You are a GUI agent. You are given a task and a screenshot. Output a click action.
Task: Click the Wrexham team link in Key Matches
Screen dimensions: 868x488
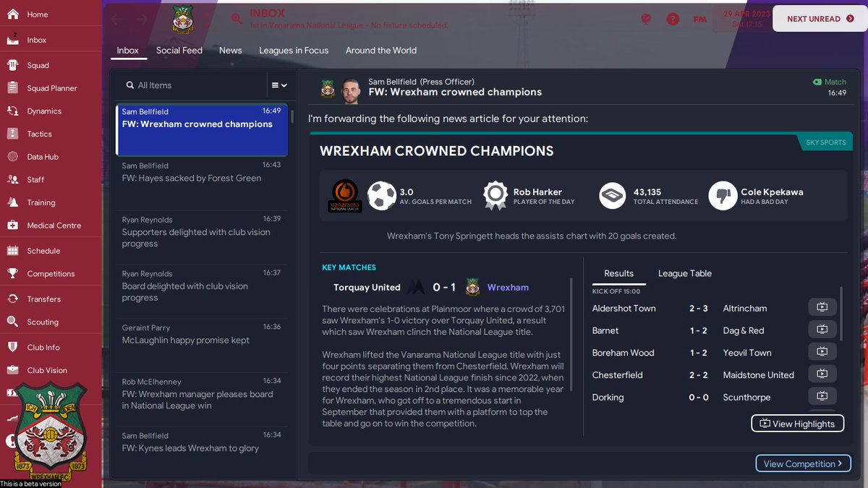508,287
